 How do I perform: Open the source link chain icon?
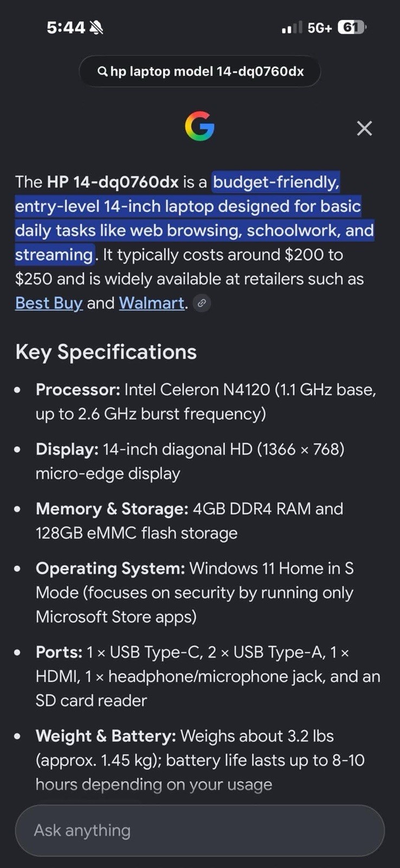click(x=202, y=303)
